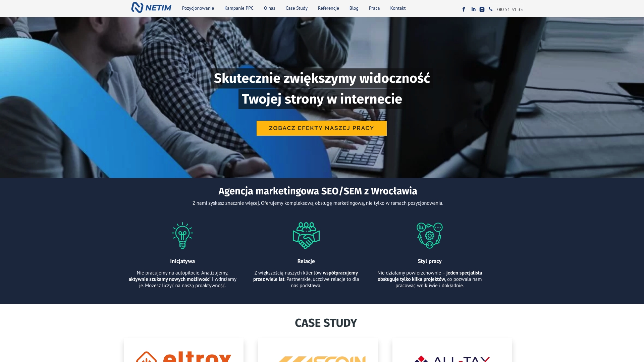This screenshot has width=644, height=362.
Task: Click the Zobacz efekty naszej pracy button
Action: [x=321, y=128]
